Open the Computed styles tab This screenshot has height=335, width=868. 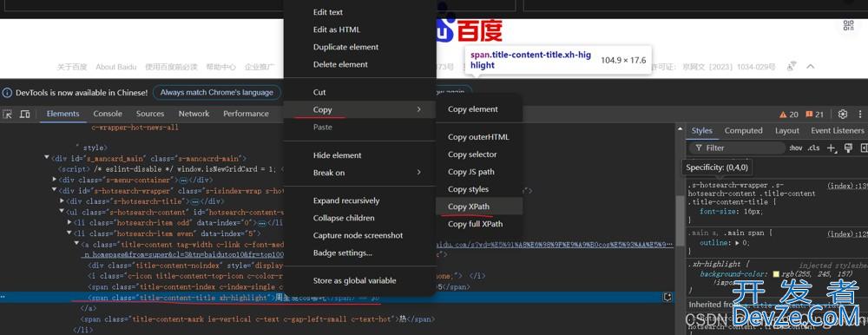point(744,131)
